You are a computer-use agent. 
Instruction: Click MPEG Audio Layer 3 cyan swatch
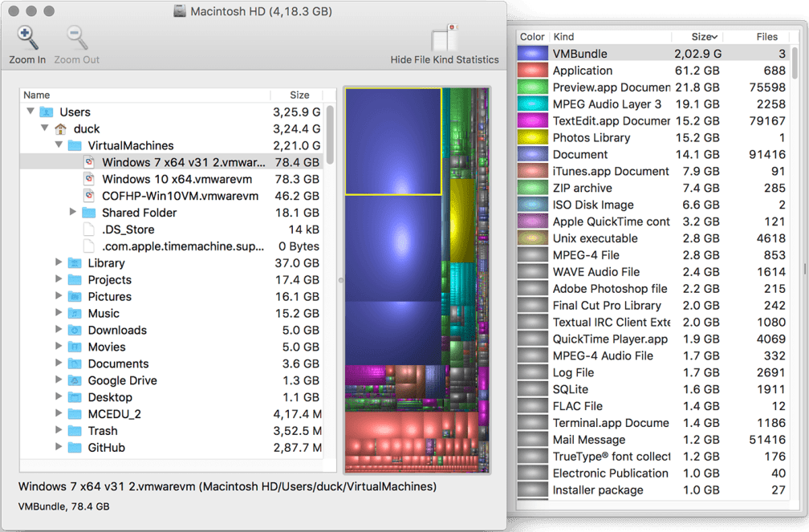pyautogui.click(x=532, y=104)
